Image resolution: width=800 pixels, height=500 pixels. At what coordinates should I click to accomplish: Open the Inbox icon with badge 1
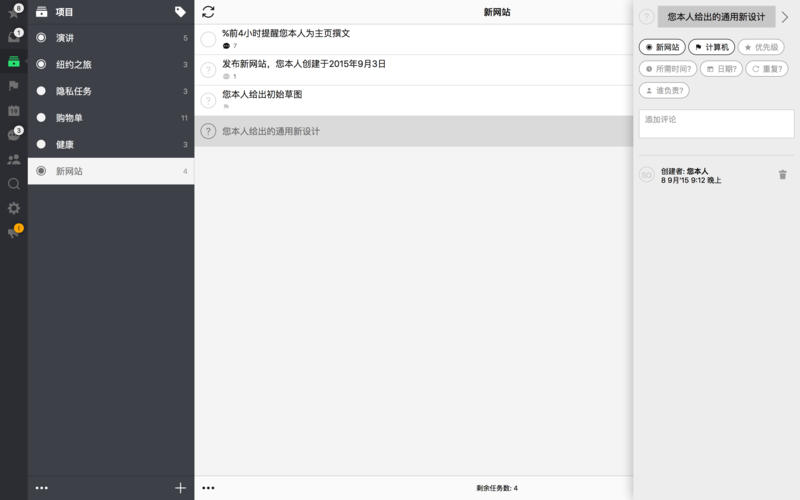14,37
